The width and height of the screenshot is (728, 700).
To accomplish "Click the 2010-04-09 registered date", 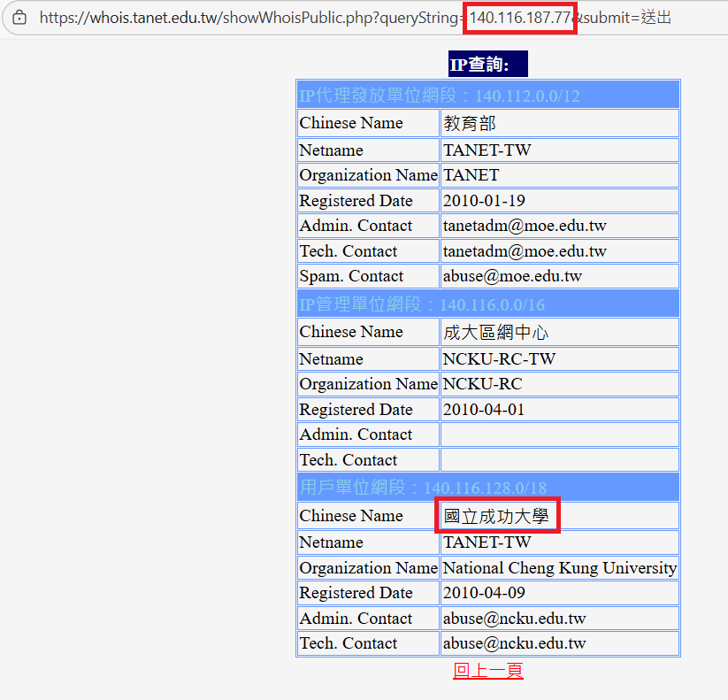I will click(559, 593).
